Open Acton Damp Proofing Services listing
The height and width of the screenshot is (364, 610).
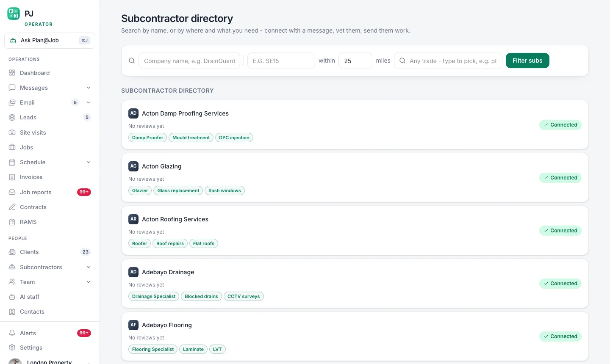click(355, 125)
